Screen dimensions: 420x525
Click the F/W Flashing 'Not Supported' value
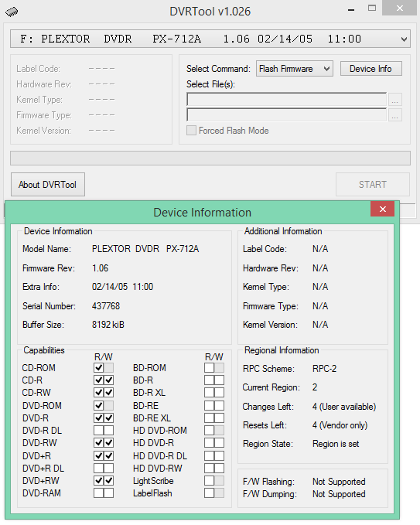click(x=339, y=482)
